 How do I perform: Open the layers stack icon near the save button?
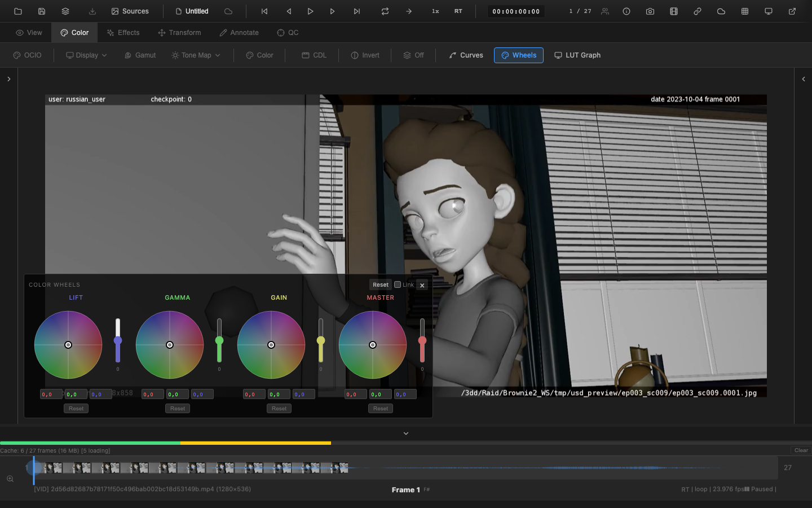pyautogui.click(x=65, y=11)
